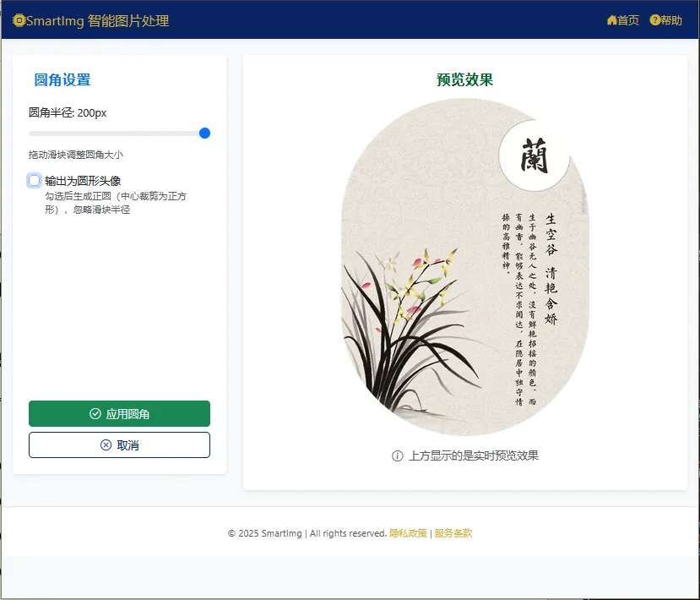Open the 服务条款 link
The image size is (700, 600).
point(453,533)
